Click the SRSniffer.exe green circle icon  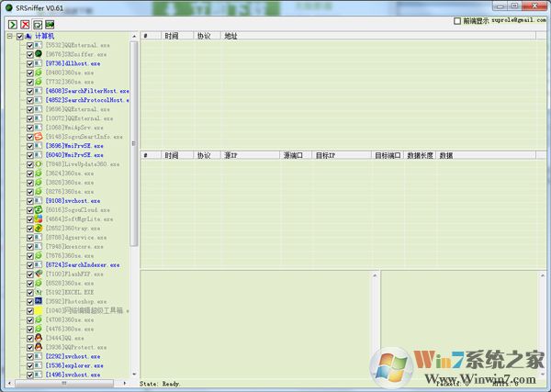39,54
